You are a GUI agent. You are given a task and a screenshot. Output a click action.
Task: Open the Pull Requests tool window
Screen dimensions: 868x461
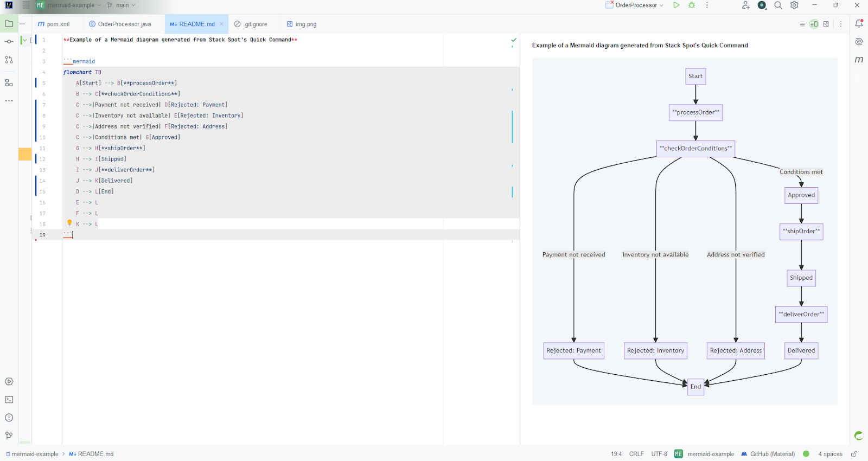pyautogui.click(x=9, y=60)
